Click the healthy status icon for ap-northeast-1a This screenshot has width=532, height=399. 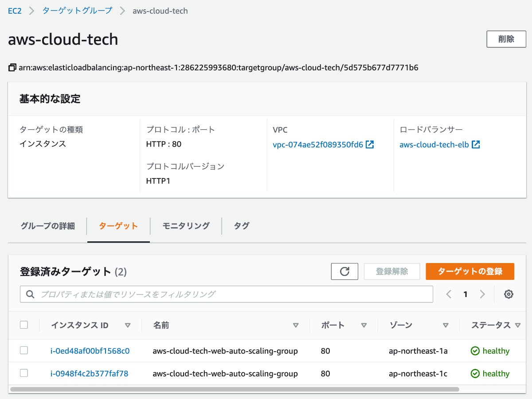pos(475,351)
